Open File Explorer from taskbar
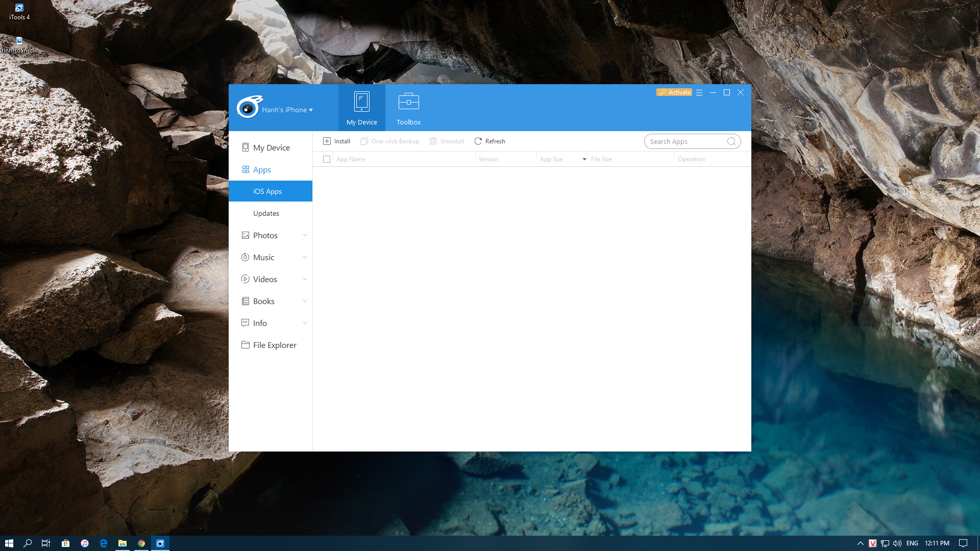Viewport: 980px width, 551px height. pos(122,543)
